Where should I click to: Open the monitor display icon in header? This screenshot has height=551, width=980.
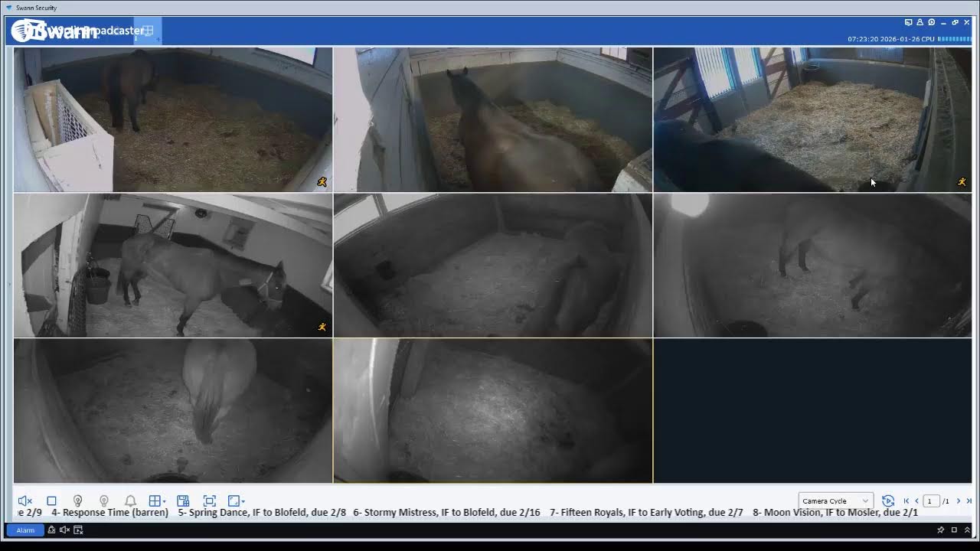click(908, 22)
